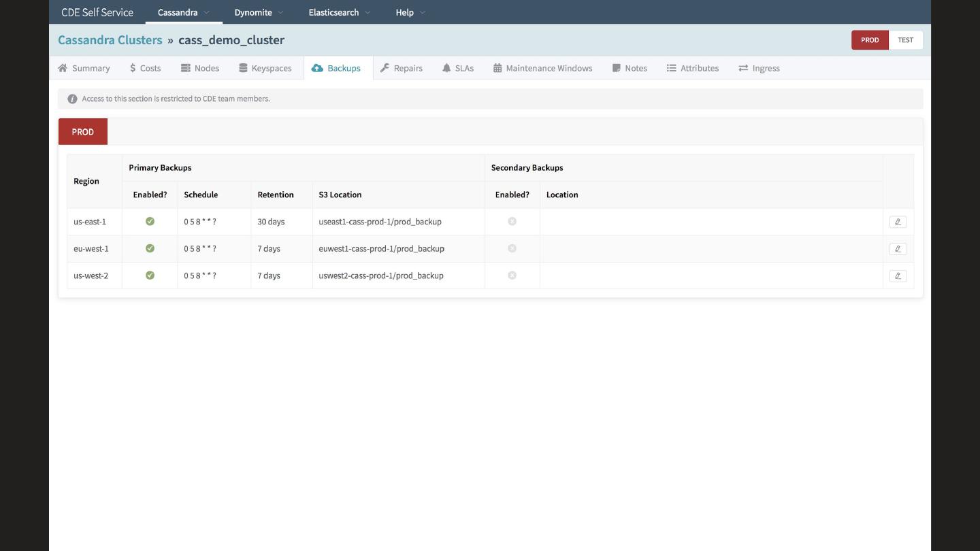Click the edit icon for eu-west-1 row
The image size is (980, 551).
(x=898, y=249)
